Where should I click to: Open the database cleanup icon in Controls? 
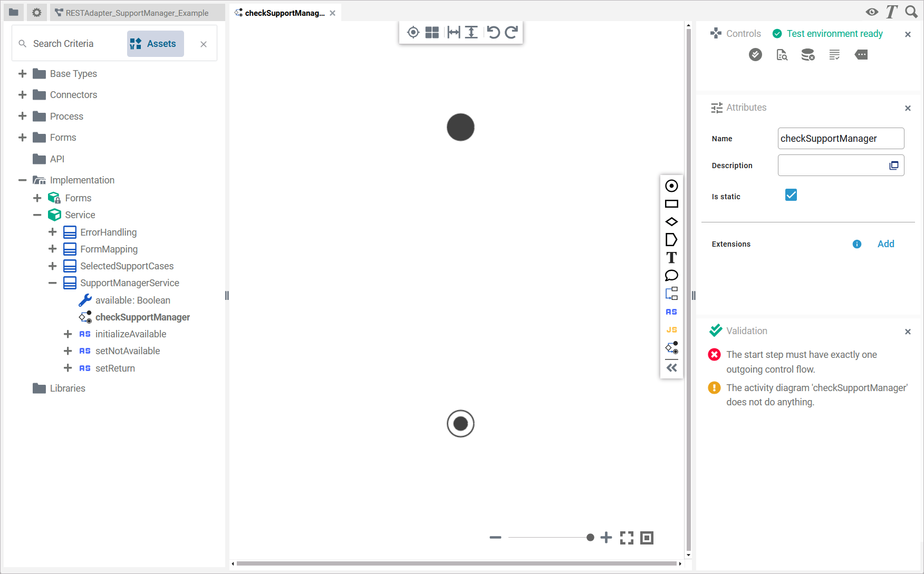tap(808, 54)
